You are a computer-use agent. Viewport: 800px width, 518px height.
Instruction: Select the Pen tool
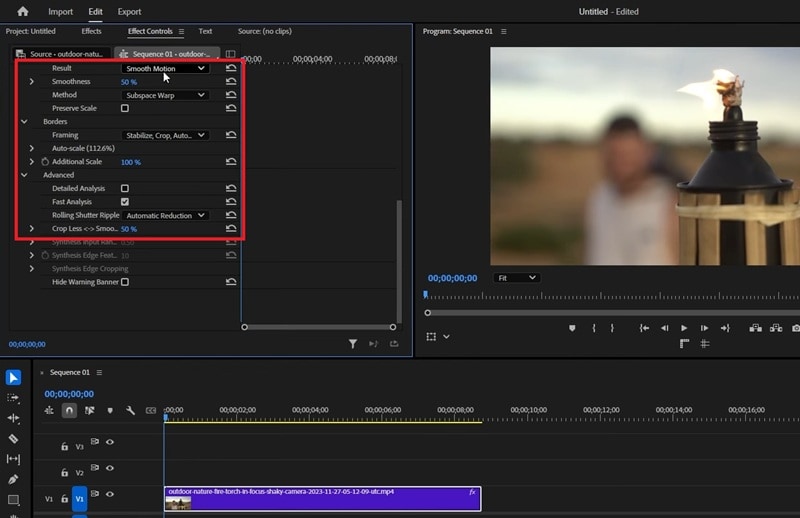13,479
